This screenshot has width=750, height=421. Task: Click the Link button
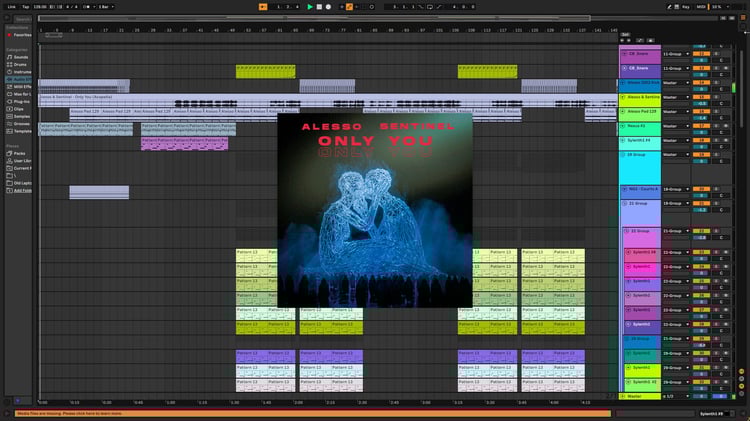(11, 7)
